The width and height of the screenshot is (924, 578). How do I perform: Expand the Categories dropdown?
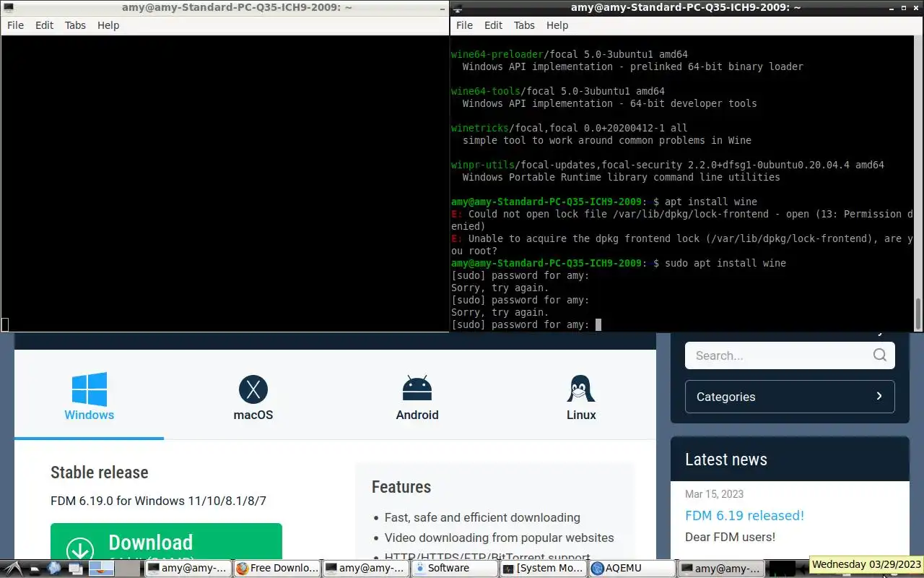[x=790, y=397]
